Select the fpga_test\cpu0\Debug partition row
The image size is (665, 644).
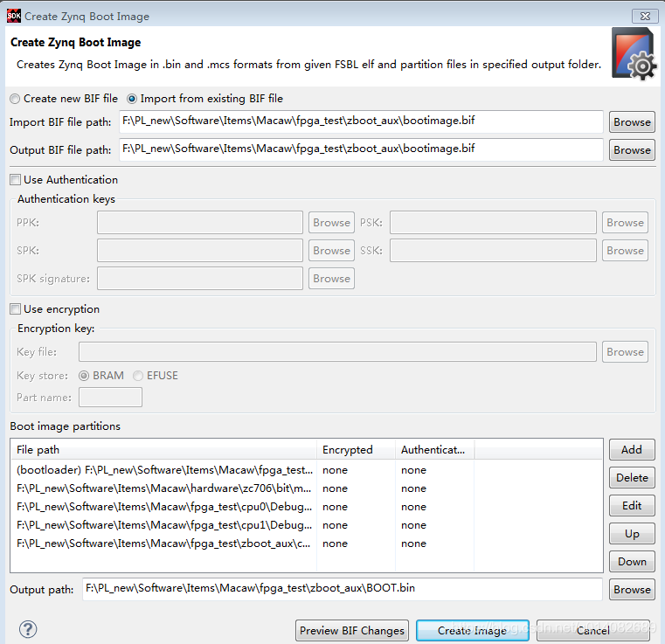306,507
